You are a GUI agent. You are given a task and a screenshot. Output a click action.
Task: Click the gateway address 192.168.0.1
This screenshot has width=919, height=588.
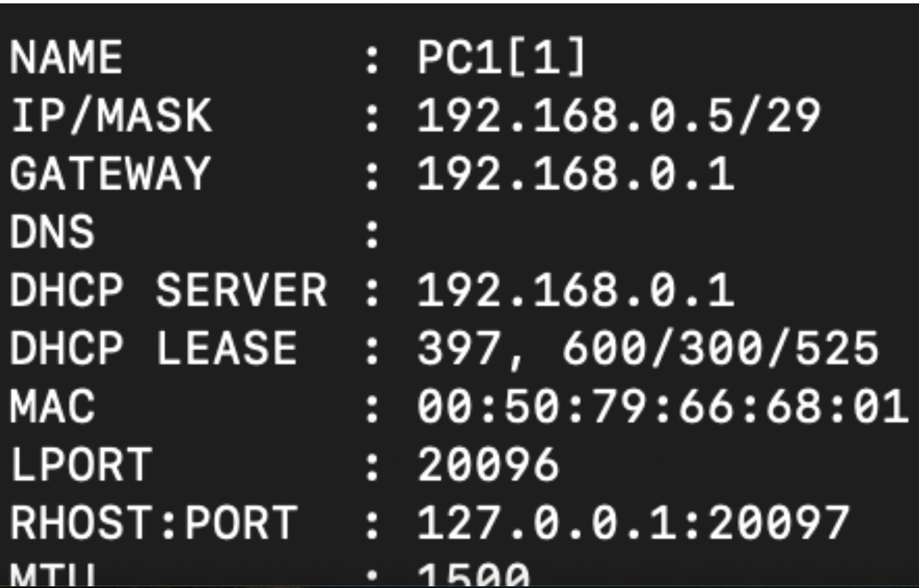click(575, 173)
